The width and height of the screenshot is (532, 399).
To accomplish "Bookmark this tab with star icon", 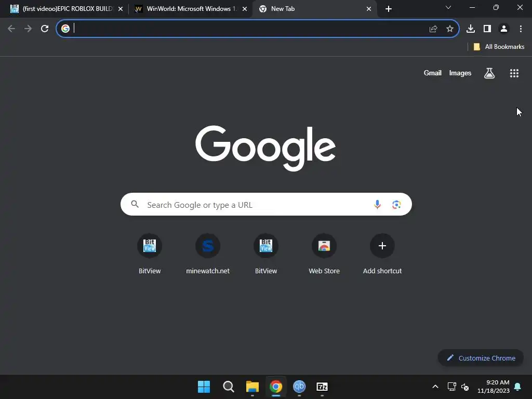I will click(x=450, y=29).
